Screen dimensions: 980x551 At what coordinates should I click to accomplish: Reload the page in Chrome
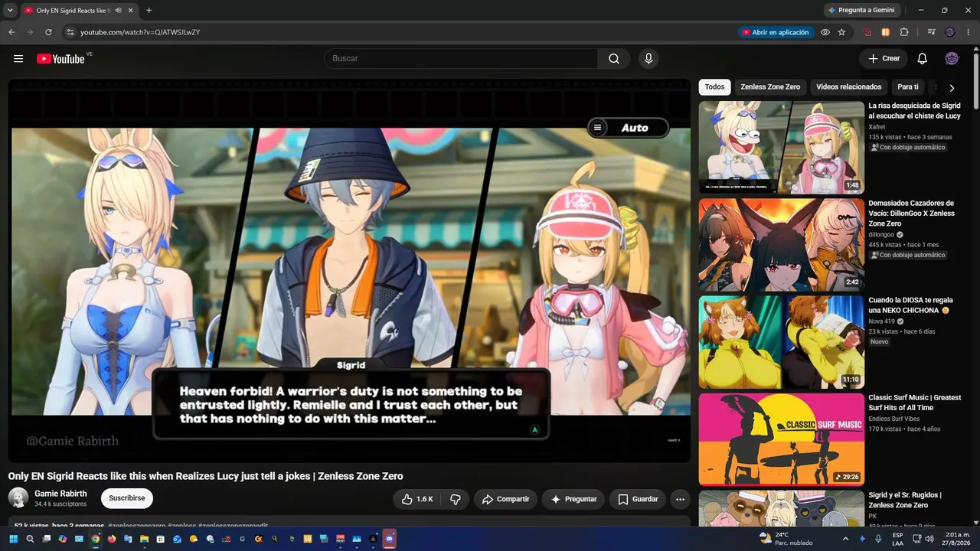click(x=48, y=32)
